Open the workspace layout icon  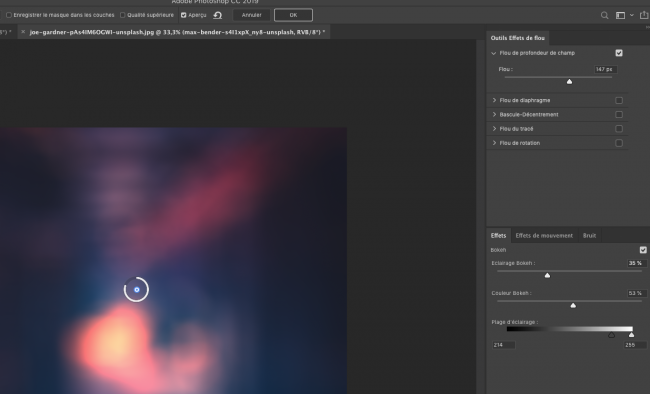click(620, 15)
